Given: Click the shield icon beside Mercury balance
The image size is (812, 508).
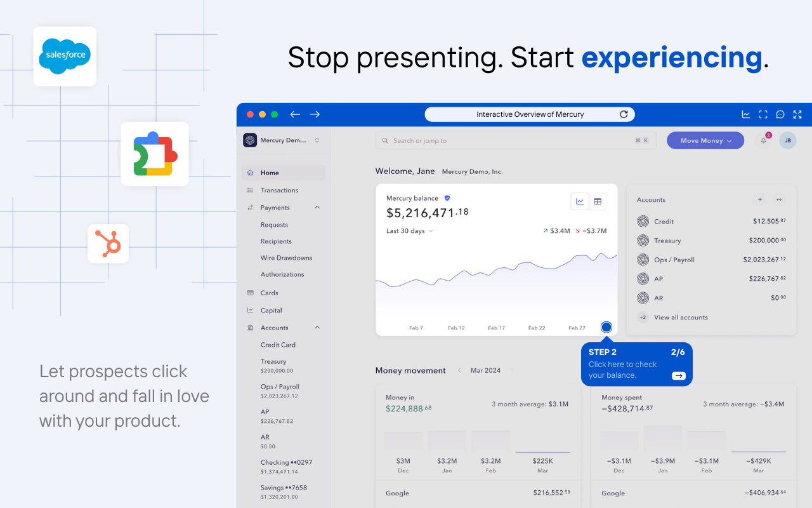Looking at the screenshot, I should pyautogui.click(x=447, y=198).
